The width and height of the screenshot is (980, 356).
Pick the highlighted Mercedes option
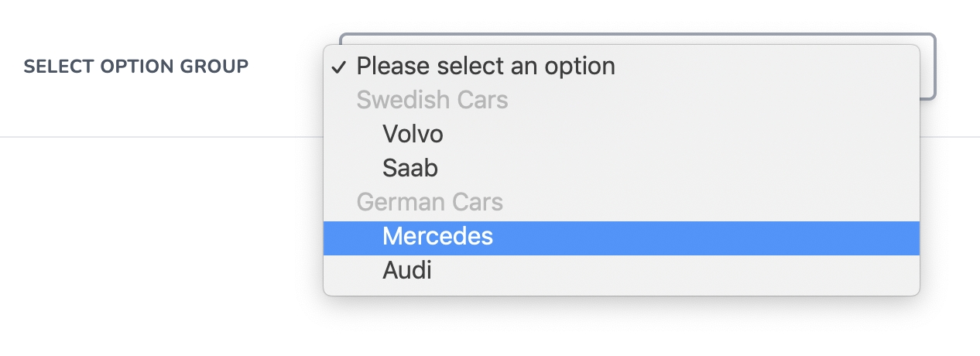(x=437, y=236)
